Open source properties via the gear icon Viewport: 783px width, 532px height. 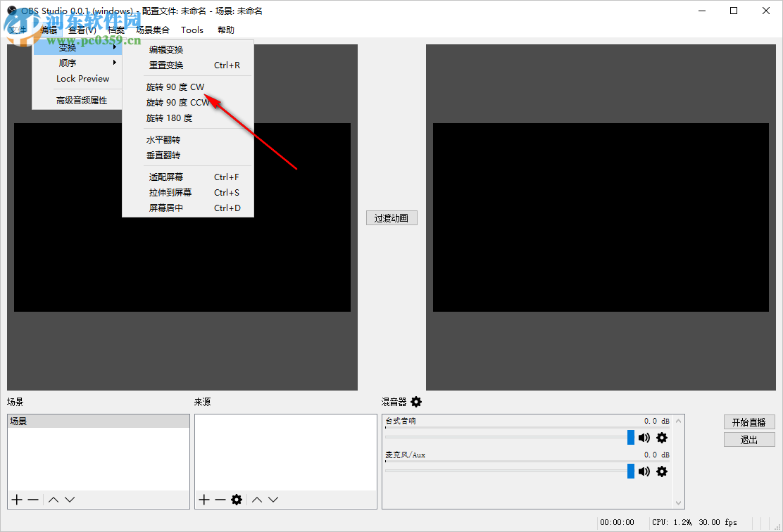[x=236, y=500]
